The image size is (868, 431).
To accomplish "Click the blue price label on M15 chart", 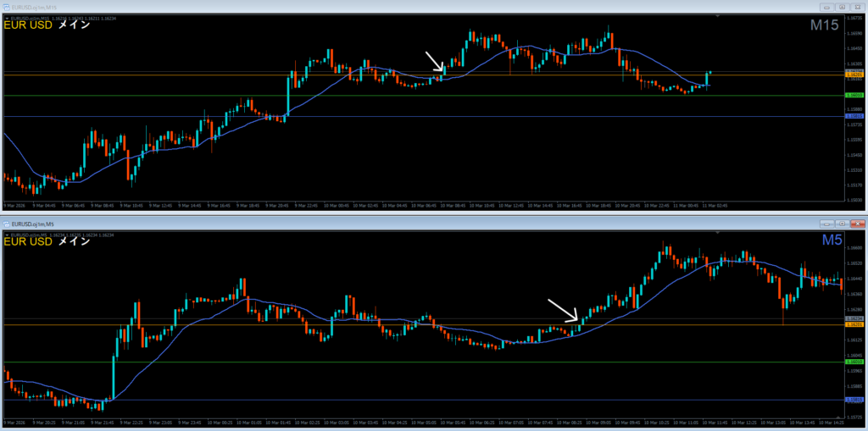I will point(854,116).
